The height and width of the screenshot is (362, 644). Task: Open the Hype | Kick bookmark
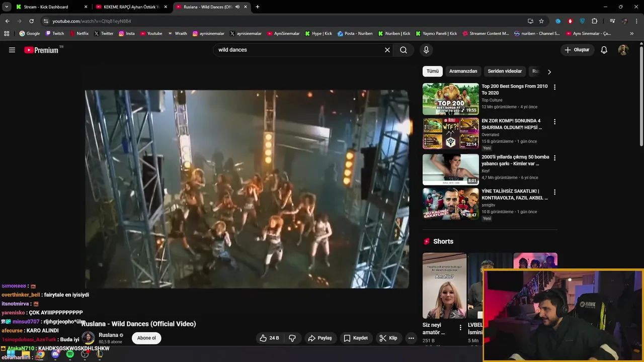(x=318, y=34)
